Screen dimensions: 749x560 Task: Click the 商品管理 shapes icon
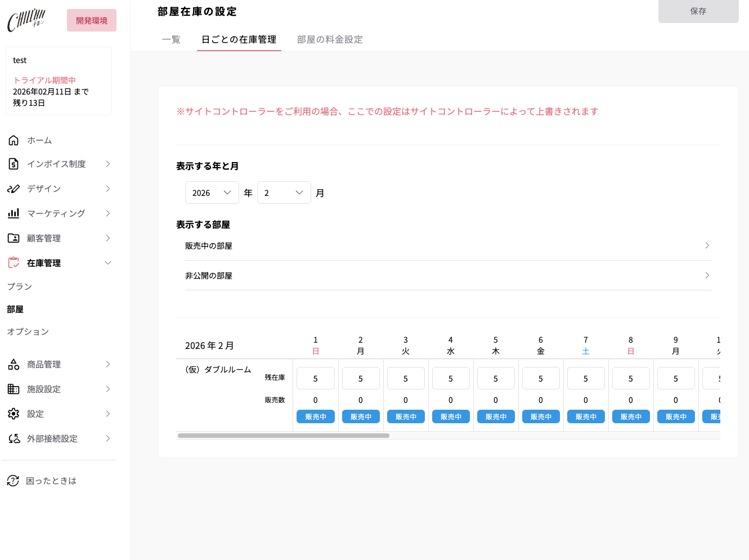(x=14, y=364)
